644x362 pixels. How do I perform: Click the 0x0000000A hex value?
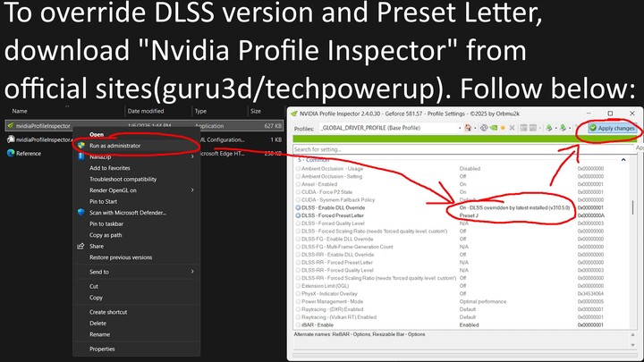[590, 215]
